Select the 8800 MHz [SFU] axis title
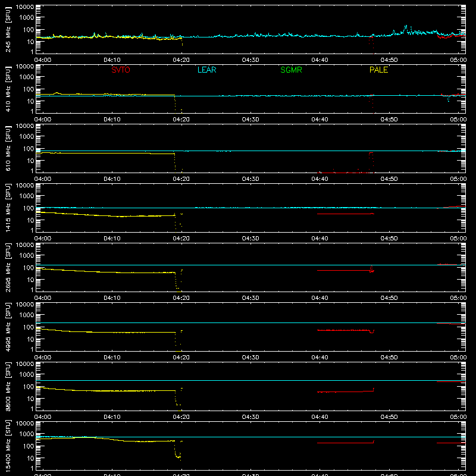The image size is (476, 476). click(8, 386)
